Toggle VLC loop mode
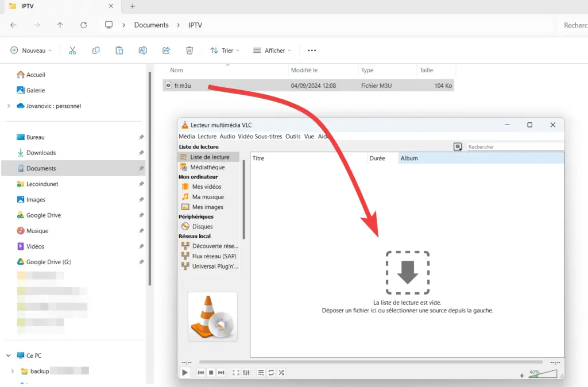588x387 pixels. (x=271, y=373)
